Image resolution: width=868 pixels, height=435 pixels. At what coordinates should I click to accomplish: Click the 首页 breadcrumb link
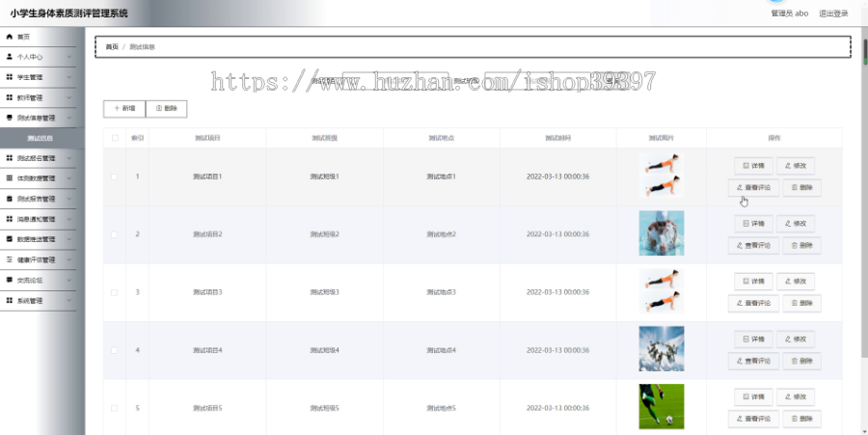click(113, 47)
